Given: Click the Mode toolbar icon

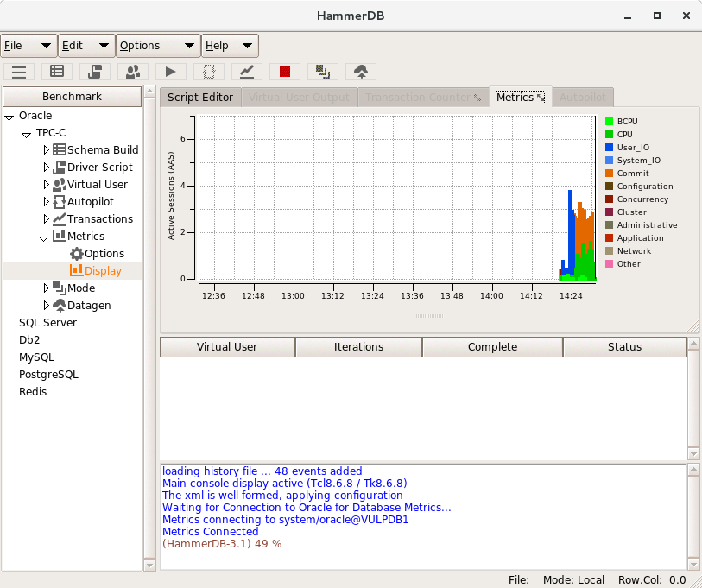Looking at the screenshot, I should point(323,72).
